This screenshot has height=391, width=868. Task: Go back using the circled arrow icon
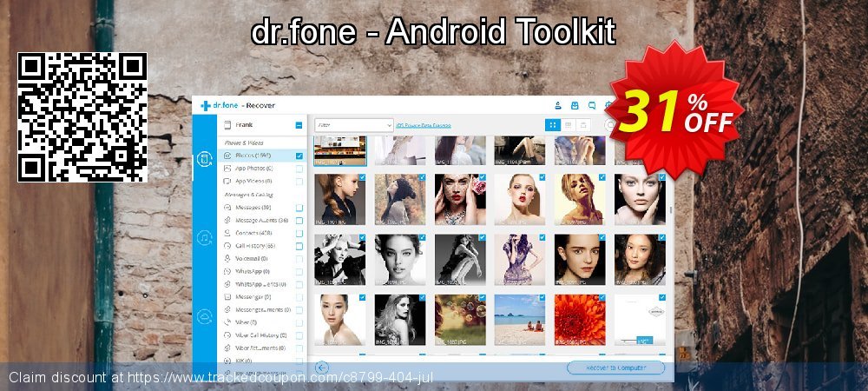tap(322, 368)
